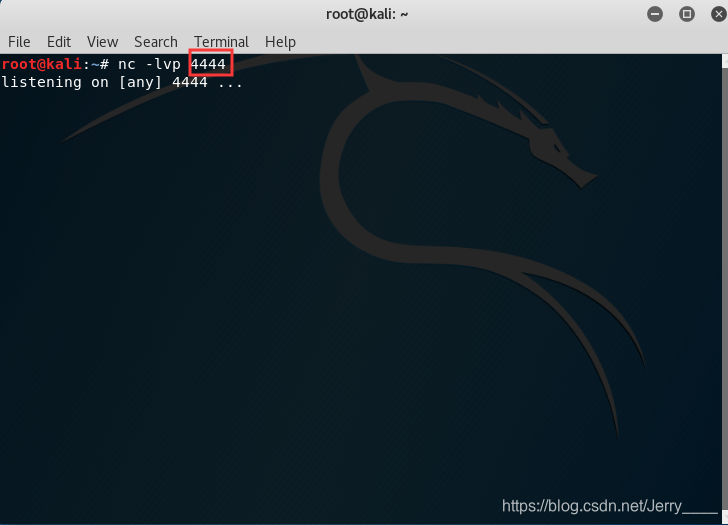Open the Edit menu
The height and width of the screenshot is (525, 728).
(x=59, y=42)
